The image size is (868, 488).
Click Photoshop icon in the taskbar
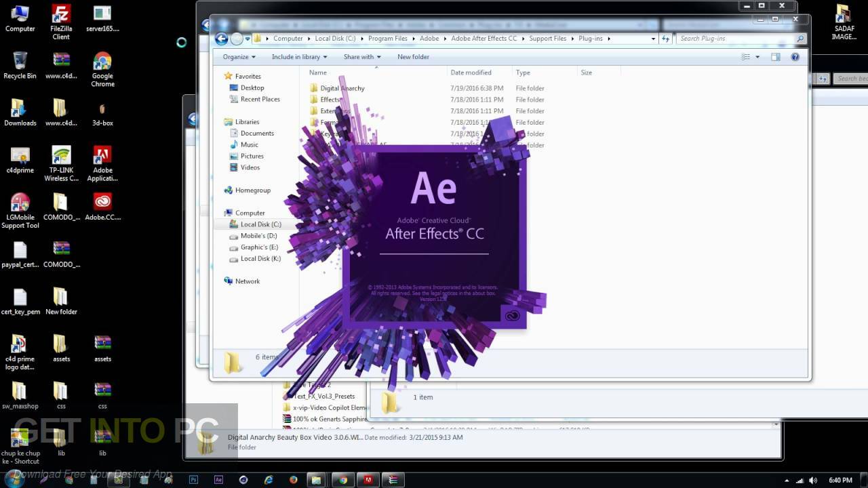194,480
